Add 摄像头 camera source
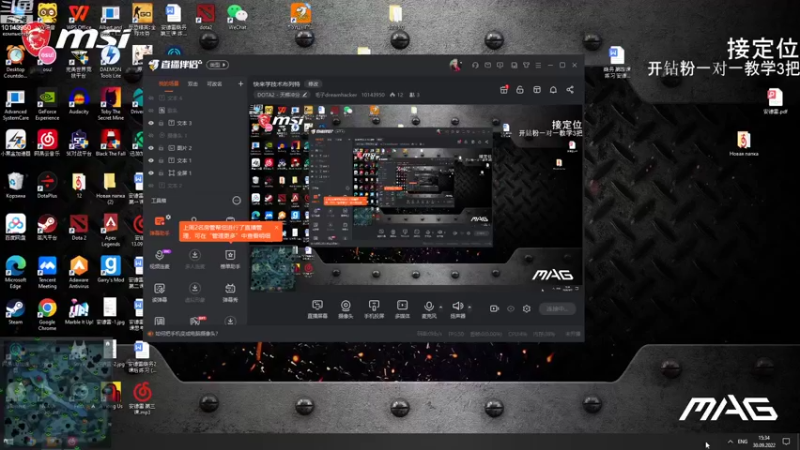Image resolution: width=800 pixels, height=450 pixels. pyautogui.click(x=345, y=309)
